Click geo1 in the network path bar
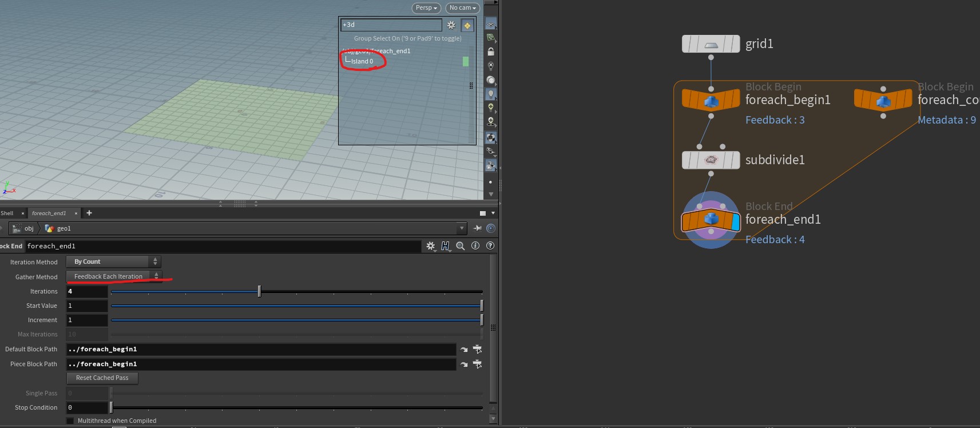Screen dimensions: 980x428 click(x=64, y=228)
